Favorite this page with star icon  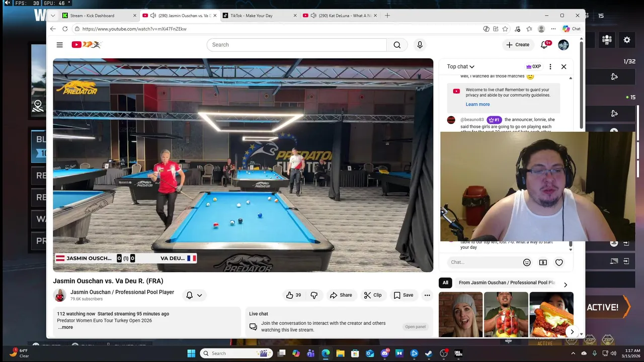[505, 29]
